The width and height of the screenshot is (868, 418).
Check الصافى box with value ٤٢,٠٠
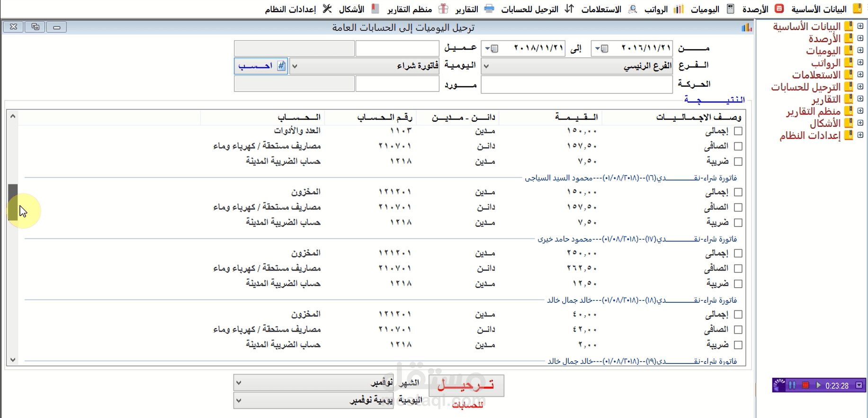738,329
